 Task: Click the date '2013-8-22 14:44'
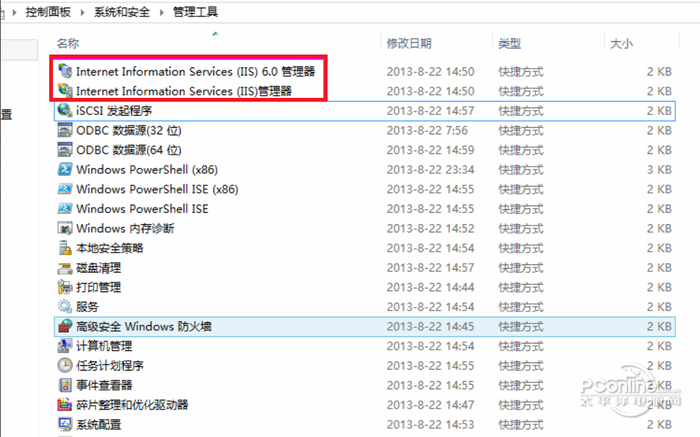[430, 287]
